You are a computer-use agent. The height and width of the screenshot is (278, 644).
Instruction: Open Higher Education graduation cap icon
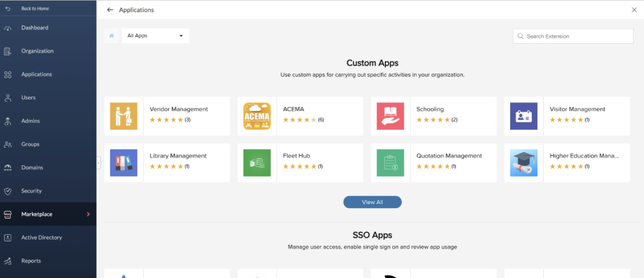click(x=523, y=163)
